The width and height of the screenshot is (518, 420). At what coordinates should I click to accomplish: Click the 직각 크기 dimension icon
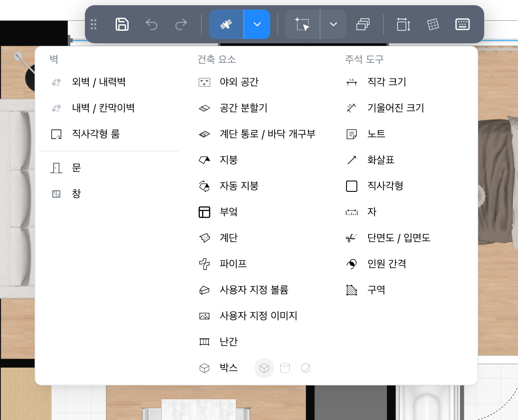coord(352,82)
